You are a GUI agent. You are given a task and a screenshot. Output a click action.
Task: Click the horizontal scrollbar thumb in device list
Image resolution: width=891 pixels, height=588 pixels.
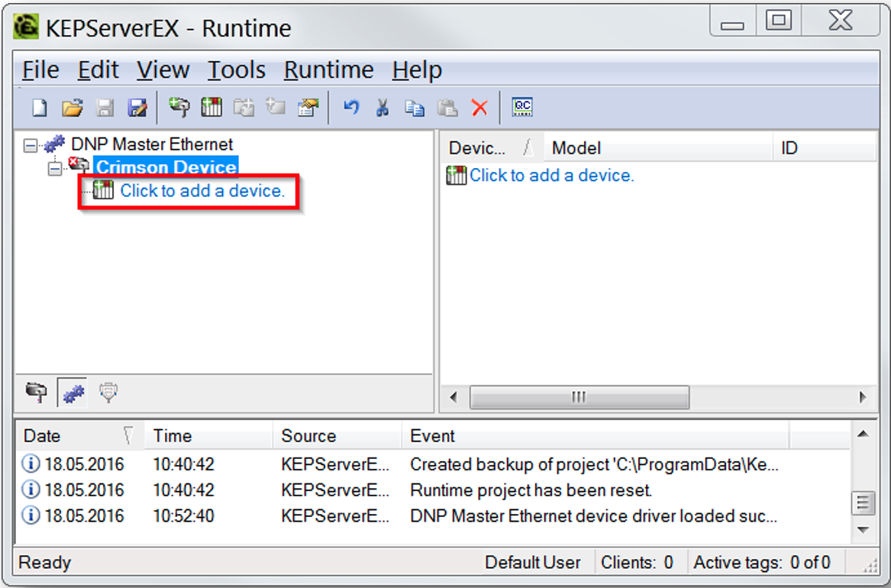coord(579,396)
